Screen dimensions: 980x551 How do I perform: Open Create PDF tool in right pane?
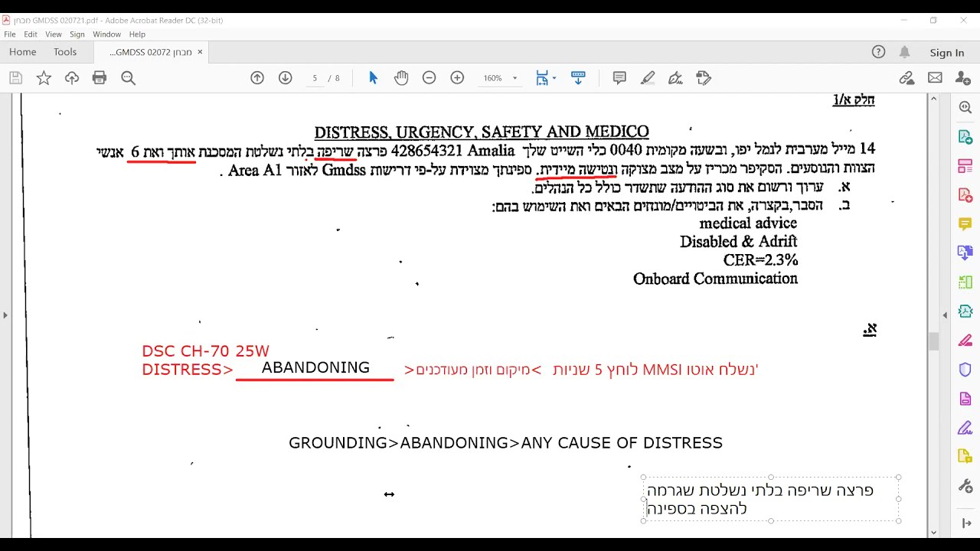coord(965,195)
